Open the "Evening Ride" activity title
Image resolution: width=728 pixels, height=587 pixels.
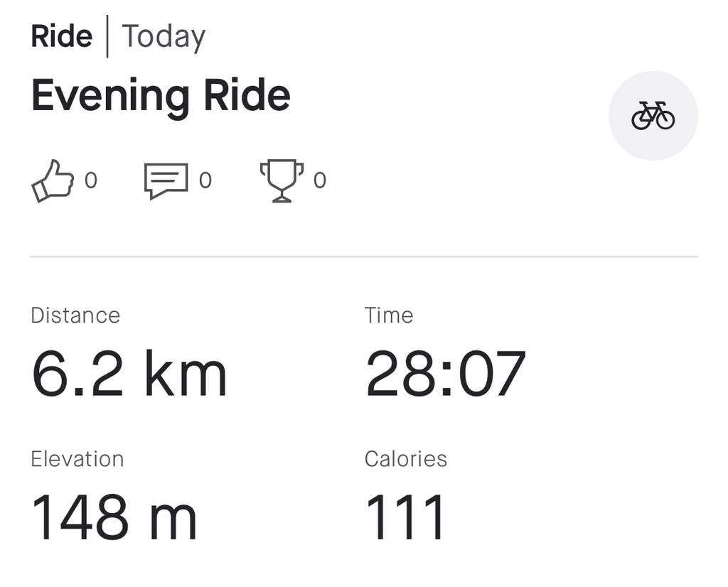(x=161, y=96)
